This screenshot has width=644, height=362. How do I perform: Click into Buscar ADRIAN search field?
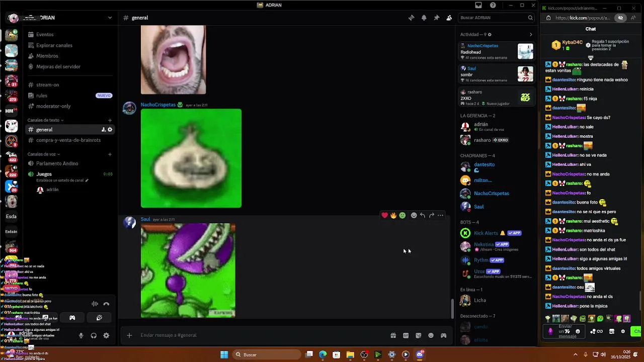point(496,18)
